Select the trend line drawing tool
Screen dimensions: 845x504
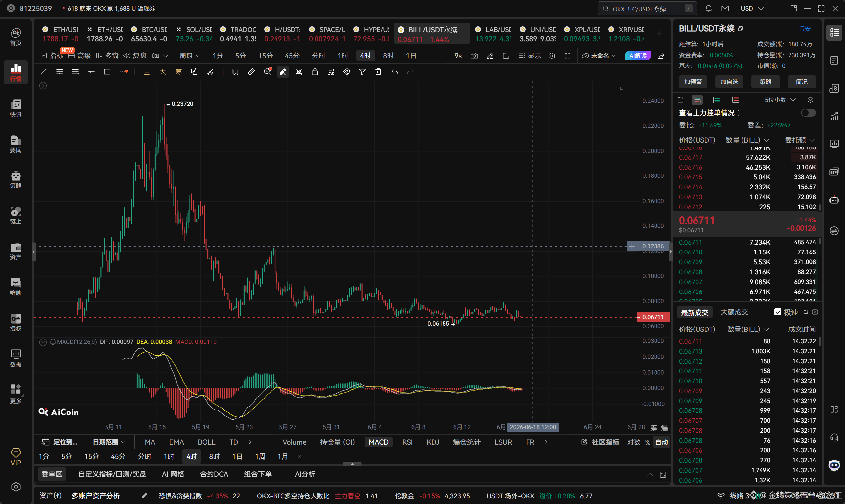43,72
